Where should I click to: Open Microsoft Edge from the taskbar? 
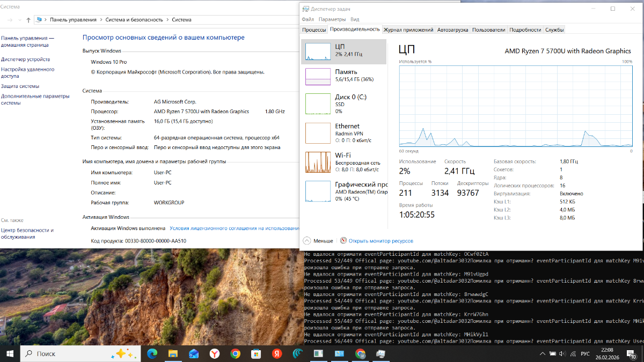(x=151, y=354)
